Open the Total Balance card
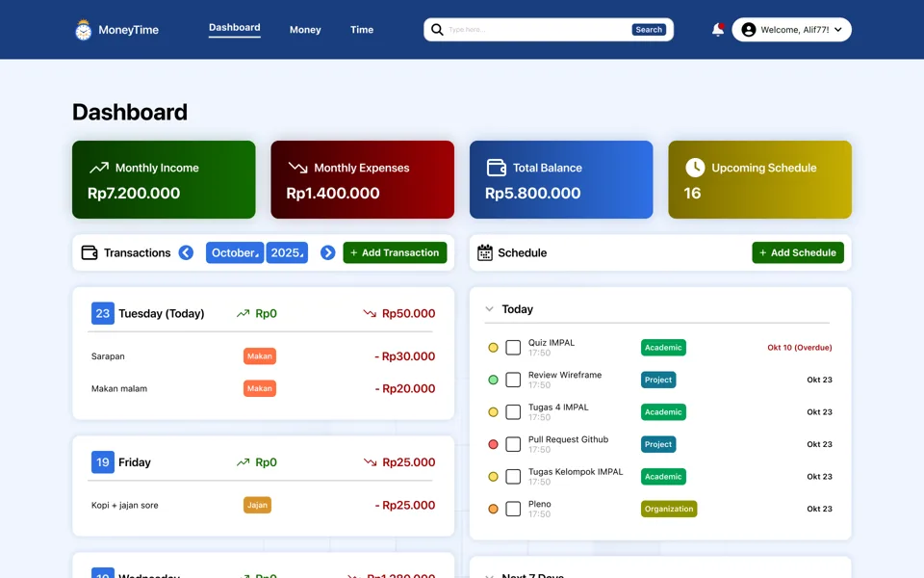 [561, 179]
